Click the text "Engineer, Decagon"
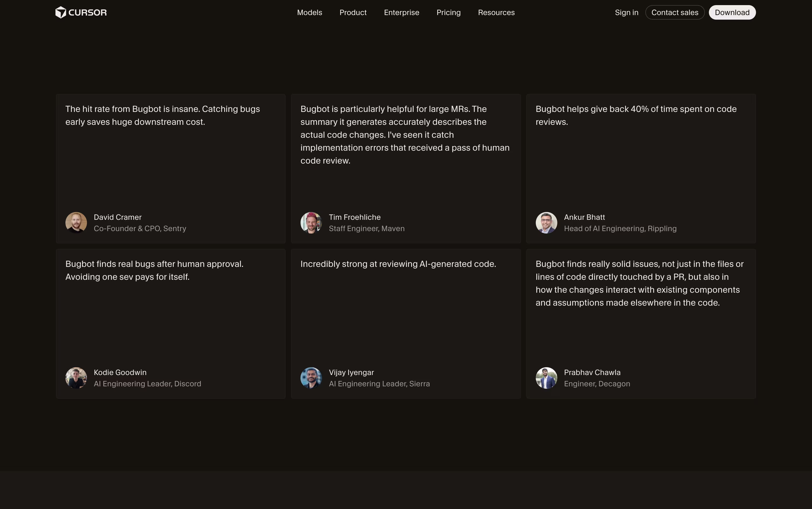 click(x=597, y=384)
